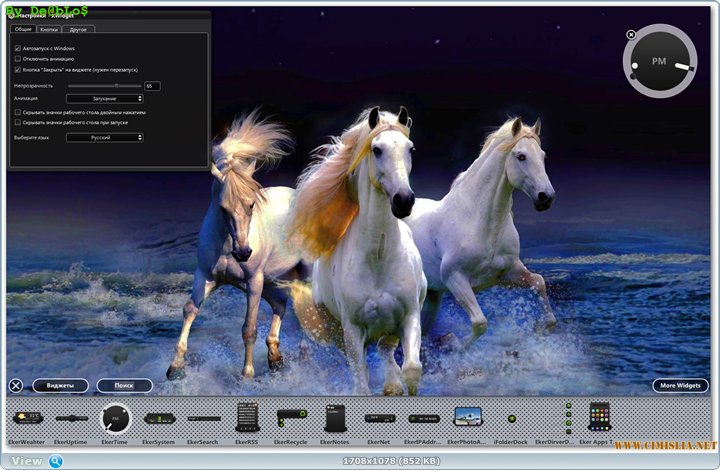The image size is (720, 470).
Task: Switch to the Кнопки tab
Action: (49, 29)
